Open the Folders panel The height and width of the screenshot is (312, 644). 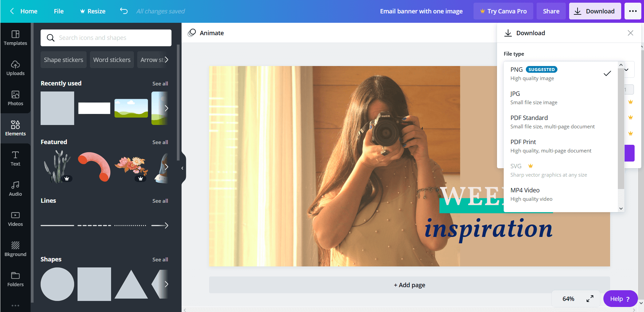[15, 279]
